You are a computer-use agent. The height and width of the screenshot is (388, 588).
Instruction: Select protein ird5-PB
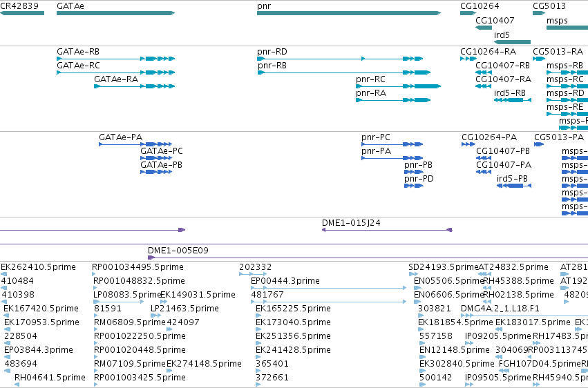pyautogui.click(x=514, y=186)
